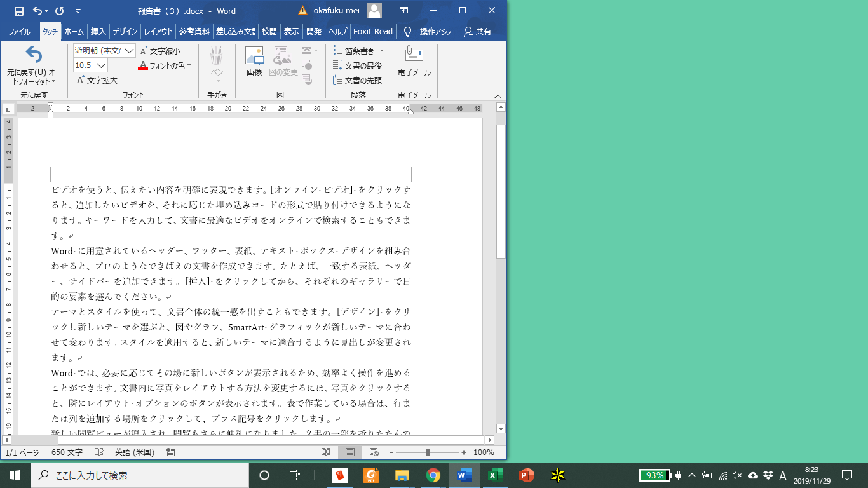Screen dimensions: 868x488
Task: Open File Explorer from taskbar
Action: (x=402, y=475)
